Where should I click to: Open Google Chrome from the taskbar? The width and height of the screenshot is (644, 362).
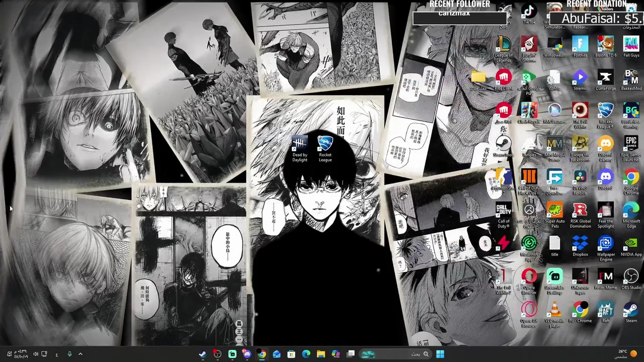(262, 354)
